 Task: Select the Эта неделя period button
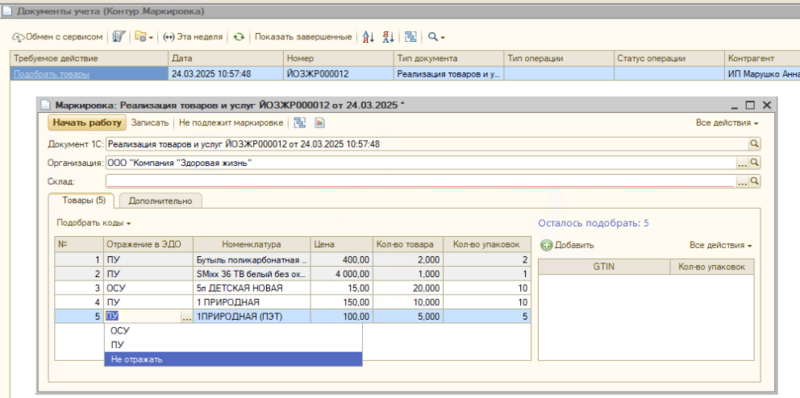[193, 37]
